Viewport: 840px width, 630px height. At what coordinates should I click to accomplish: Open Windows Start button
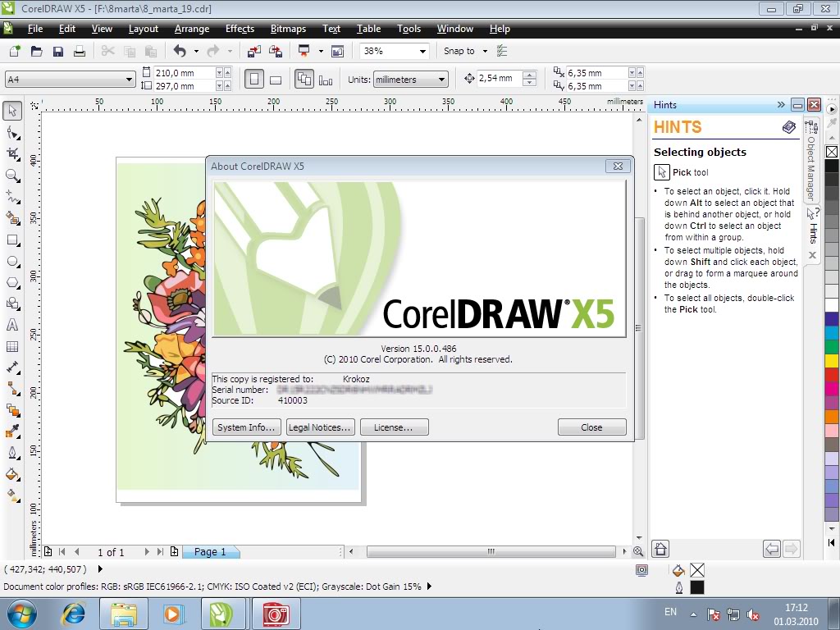pos(21,614)
